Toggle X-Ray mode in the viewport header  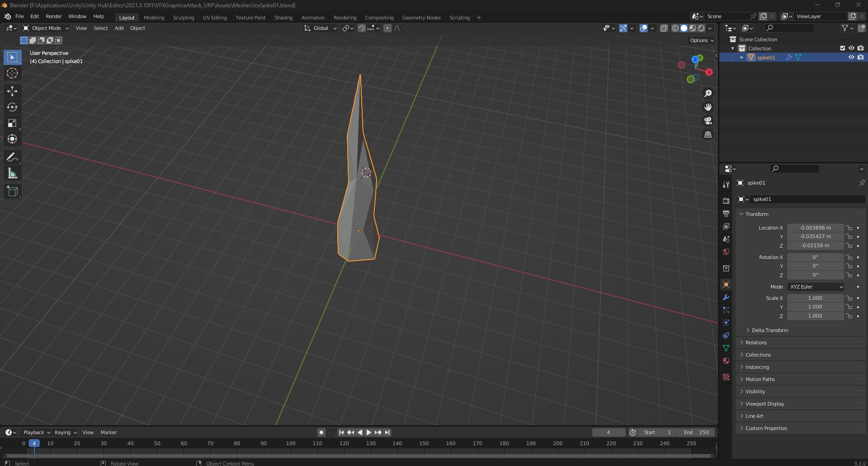tap(664, 28)
